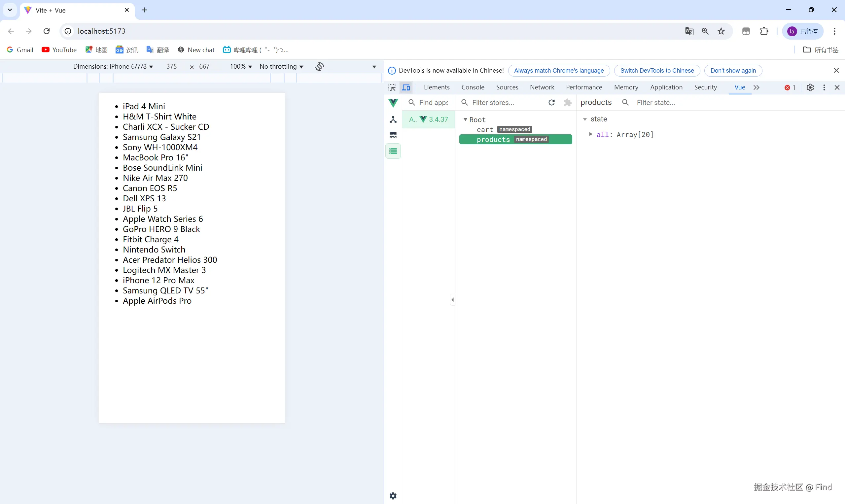Switch to the Console tab
Screen dimensions: 845x504
[473, 87]
